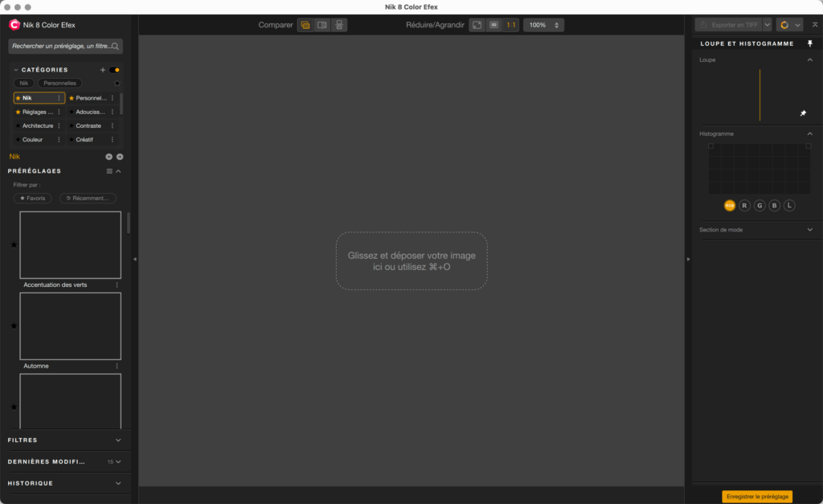The width and height of the screenshot is (823, 504).
Task: Fill view zoom icon
Action: [x=494, y=25]
